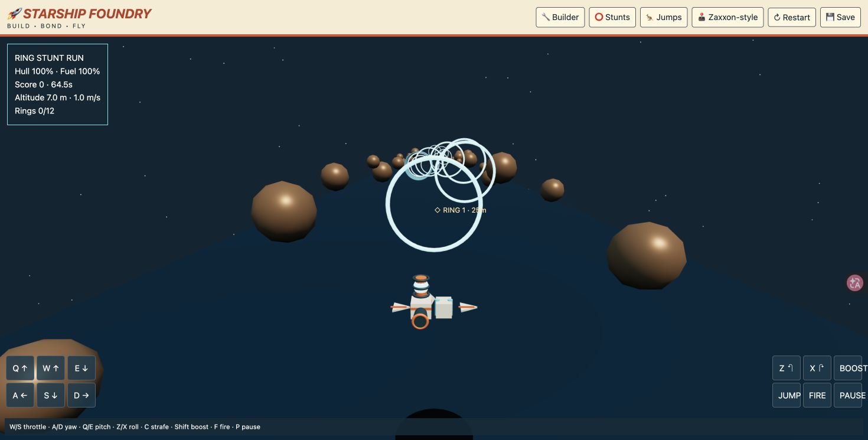The image size is (868, 440).
Task: Start the Stunts ring mode
Action: (x=612, y=17)
